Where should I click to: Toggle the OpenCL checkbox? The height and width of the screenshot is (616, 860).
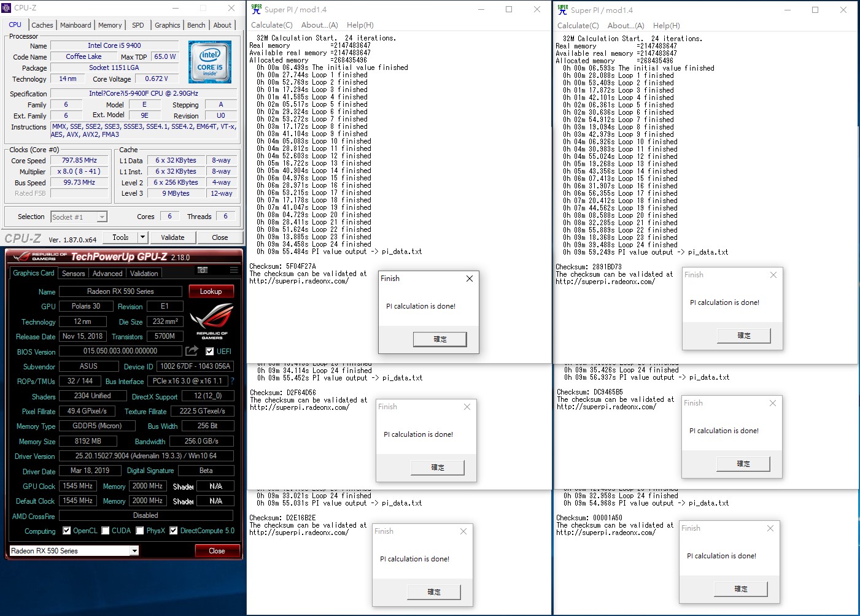[66, 531]
